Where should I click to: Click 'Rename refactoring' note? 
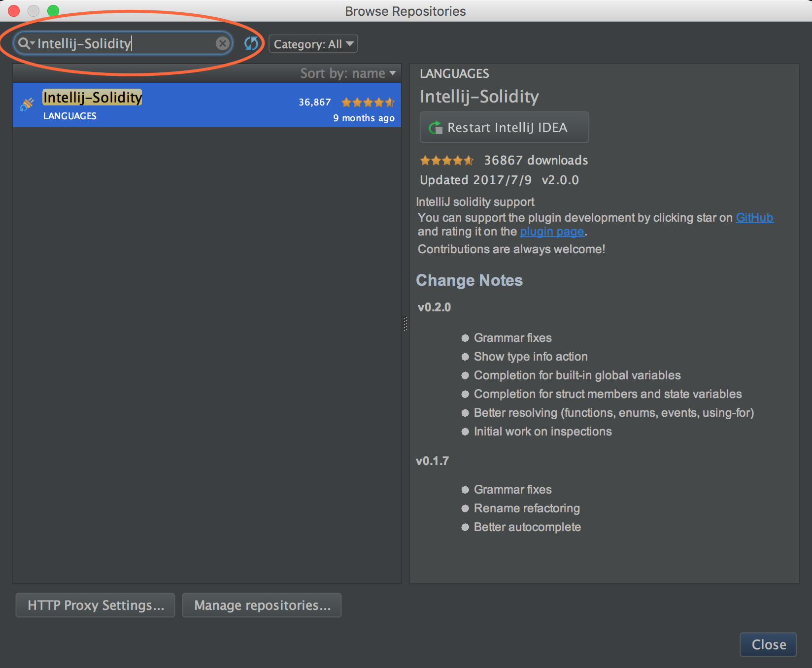click(527, 508)
